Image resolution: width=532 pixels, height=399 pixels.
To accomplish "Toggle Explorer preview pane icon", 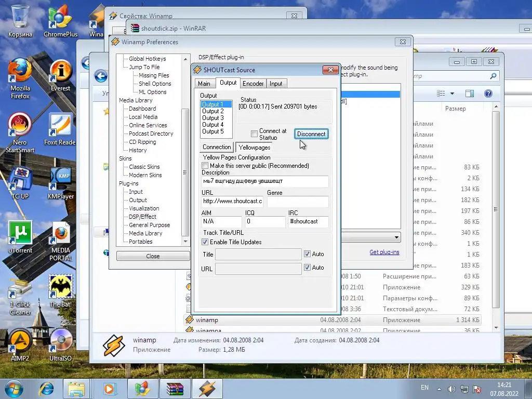I will (470, 94).
